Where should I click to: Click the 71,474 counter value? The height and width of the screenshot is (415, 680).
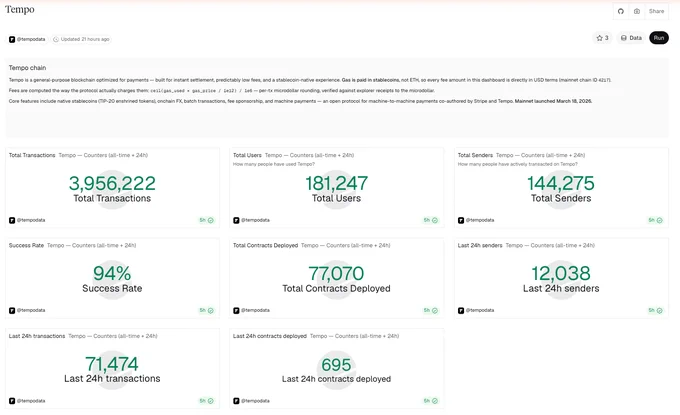(112, 364)
